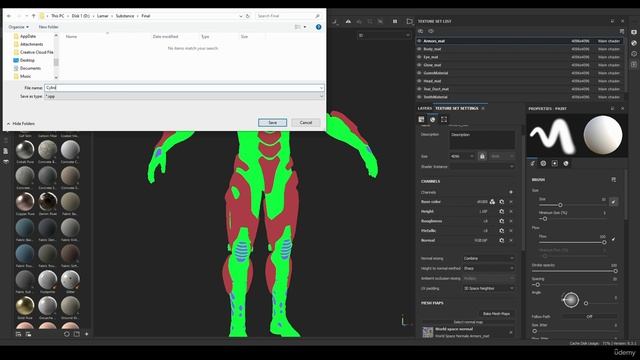The width and height of the screenshot is (640, 360).
Task: Remove the Metallic channel
Action: [x=511, y=231]
